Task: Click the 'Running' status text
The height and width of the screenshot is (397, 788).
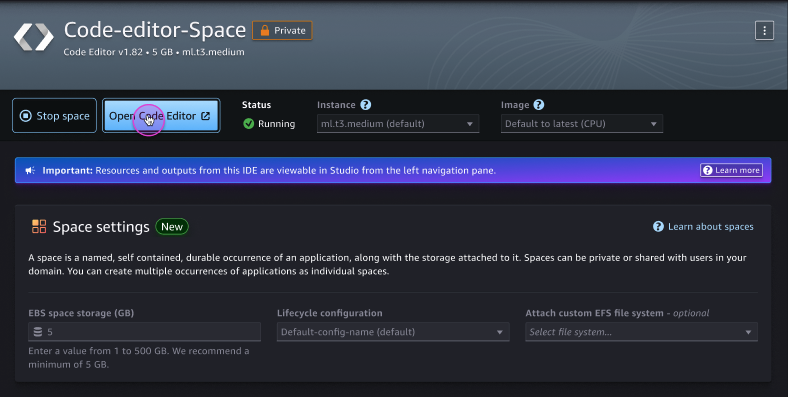Action: [276, 124]
